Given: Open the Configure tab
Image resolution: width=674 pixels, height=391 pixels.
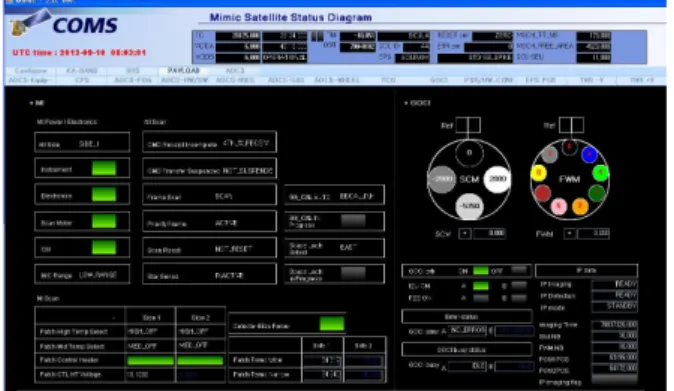Looking at the screenshot, I should click(x=31, y=70).
